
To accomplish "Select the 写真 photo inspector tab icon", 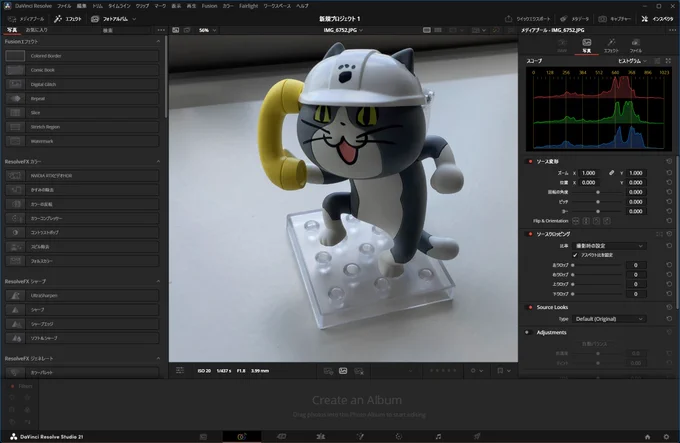I will tap(586, 45).
